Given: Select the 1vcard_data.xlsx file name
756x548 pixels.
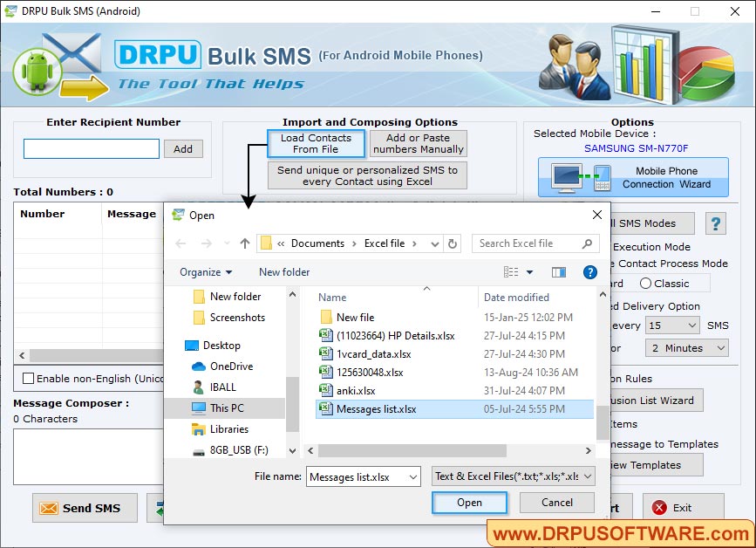Looking at the screenshot, I should point(374,354).
